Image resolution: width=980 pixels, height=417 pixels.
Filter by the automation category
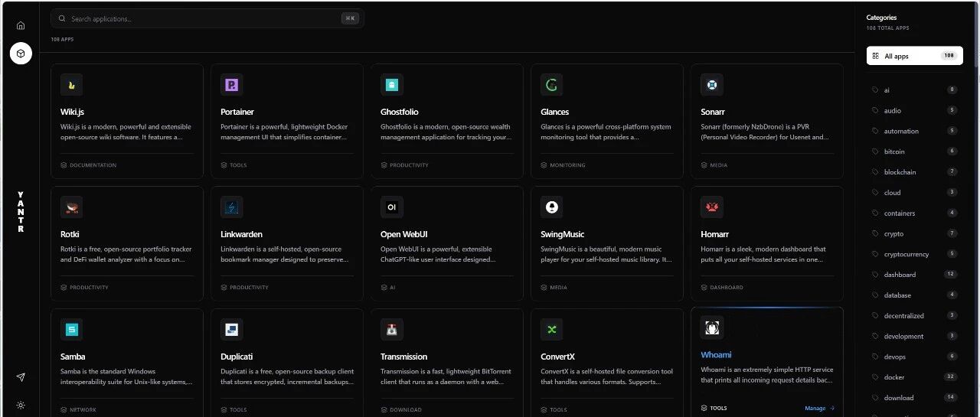tap(914, 131)
